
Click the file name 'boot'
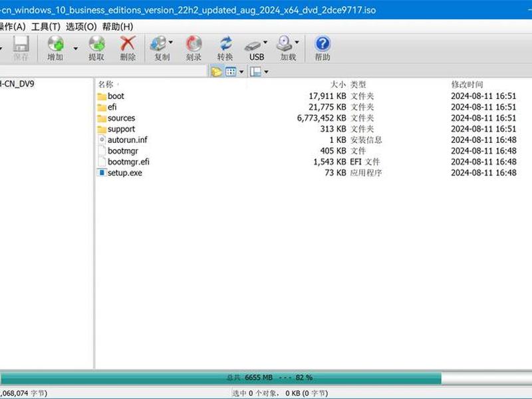coord(116,96)
